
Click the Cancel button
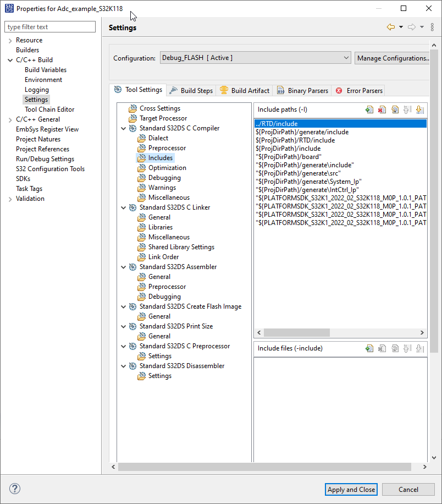click(408, 490)
